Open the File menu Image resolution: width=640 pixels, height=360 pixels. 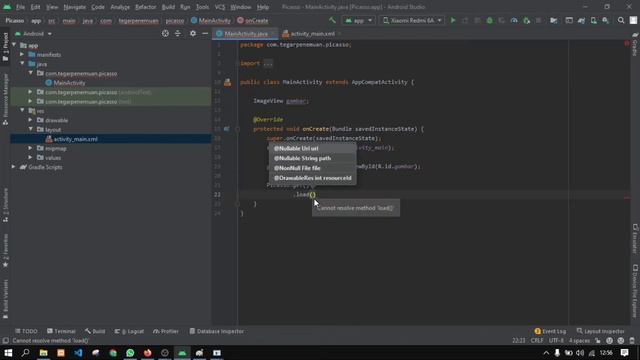pos(20,7)
